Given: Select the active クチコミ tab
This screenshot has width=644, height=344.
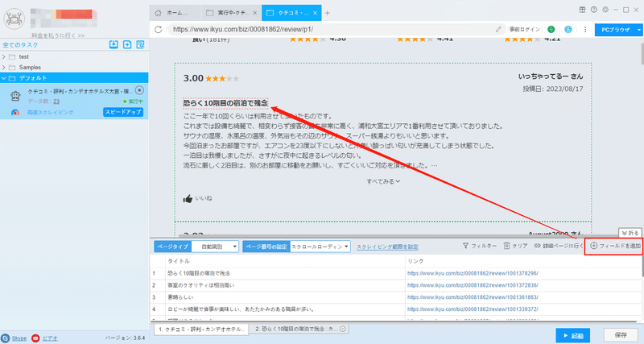Looking at the screenshot, I should (291, 13).
